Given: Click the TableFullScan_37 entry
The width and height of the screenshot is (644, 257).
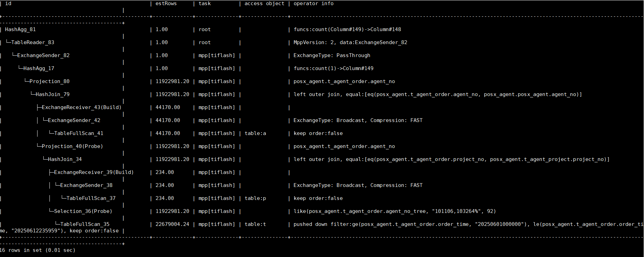Looking at the screenshot, I should [91, 198].
